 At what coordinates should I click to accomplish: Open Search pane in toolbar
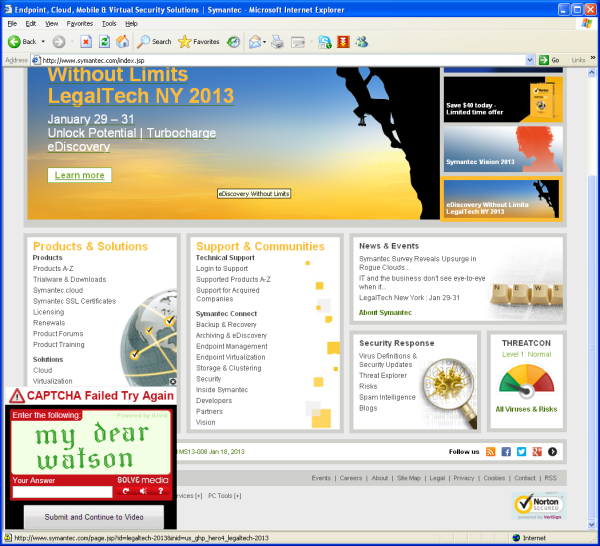[x=154, y=41]
